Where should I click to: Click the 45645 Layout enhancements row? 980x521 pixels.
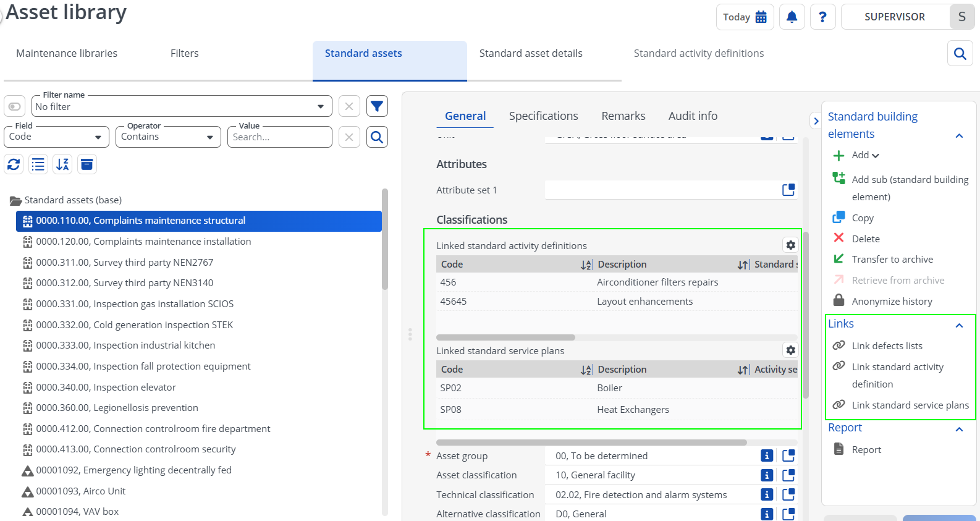pyautogui.click(x=617, y=302)
